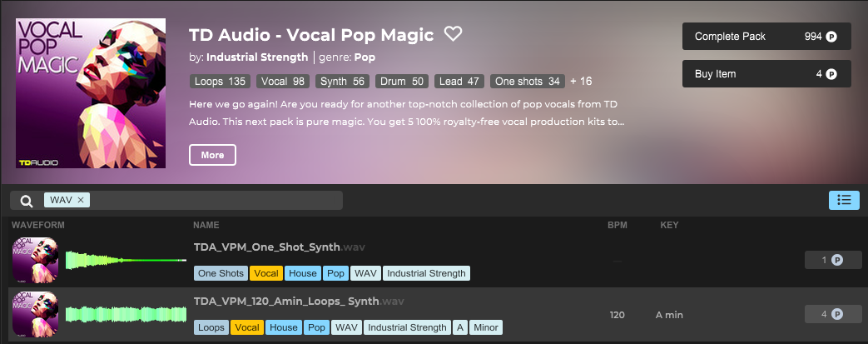
Task: Seek in the 120_Amin_Loops waveform
Action: point(126,314)
